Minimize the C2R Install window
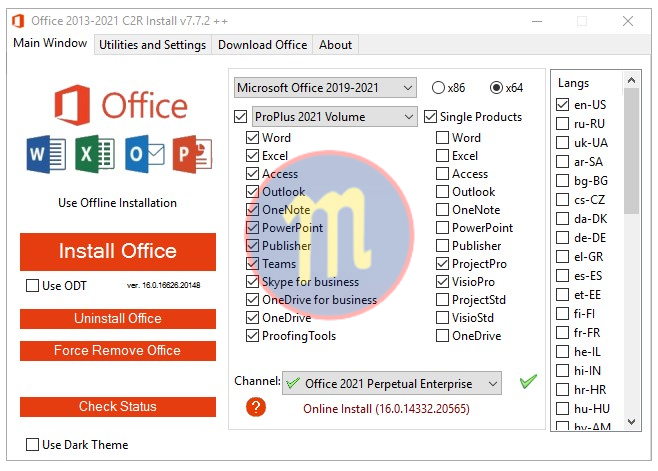Viewport: 658px width, 471px height. pyautogui.click(x=537, y=21)
